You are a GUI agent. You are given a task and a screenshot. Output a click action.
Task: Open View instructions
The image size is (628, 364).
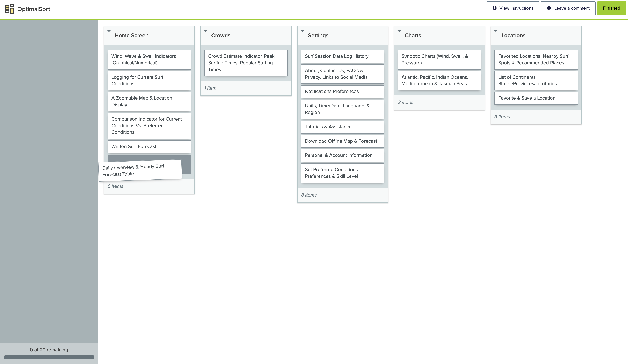(x=513, y=8)
